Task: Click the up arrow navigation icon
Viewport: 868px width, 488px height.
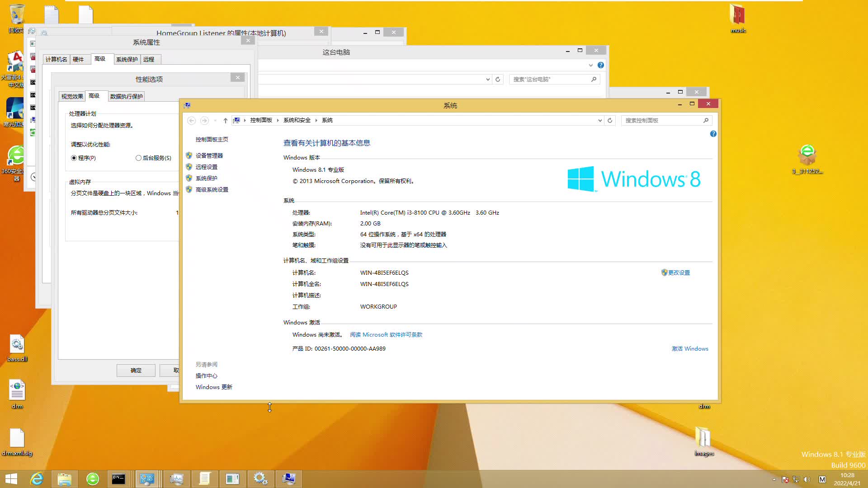Action: point(225,120)
